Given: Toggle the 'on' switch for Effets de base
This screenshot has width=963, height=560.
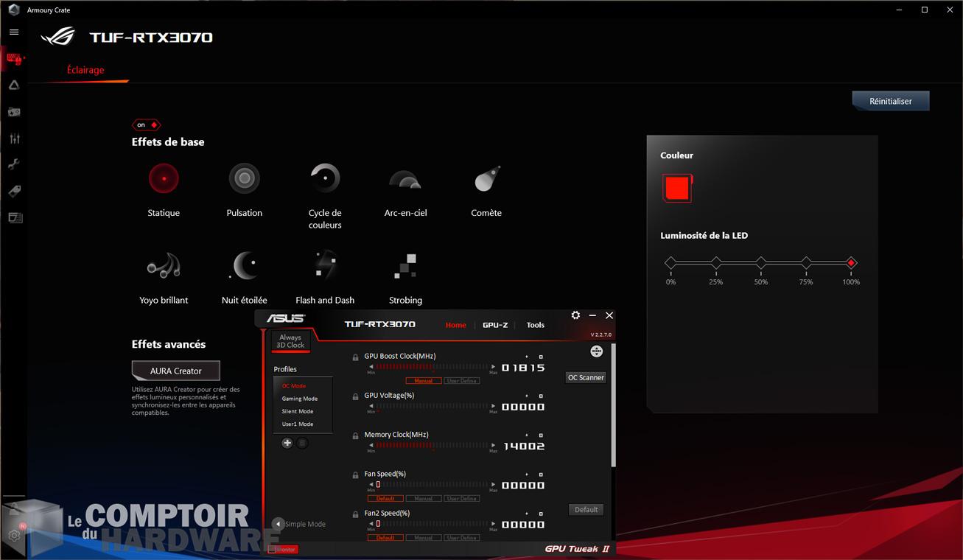Looking at the screenshot, I should [145, 125].
